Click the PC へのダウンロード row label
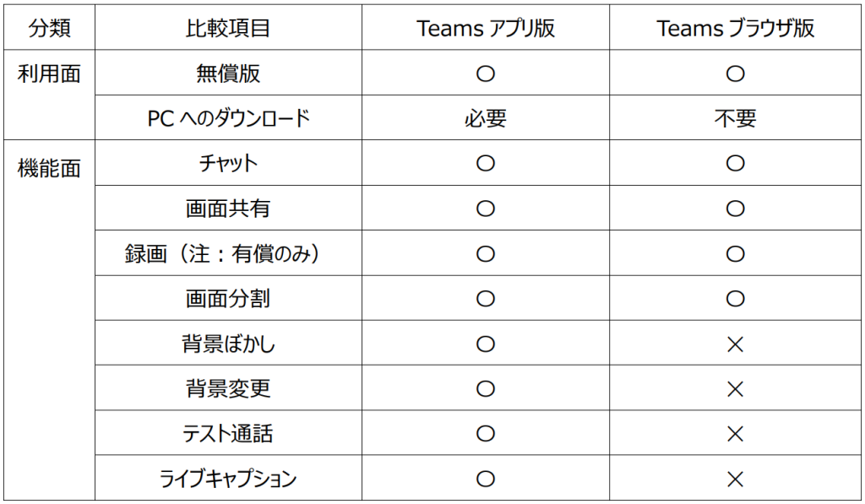Image resolution: width=865 pixels, height=504 pixels. tap(228, 118)
